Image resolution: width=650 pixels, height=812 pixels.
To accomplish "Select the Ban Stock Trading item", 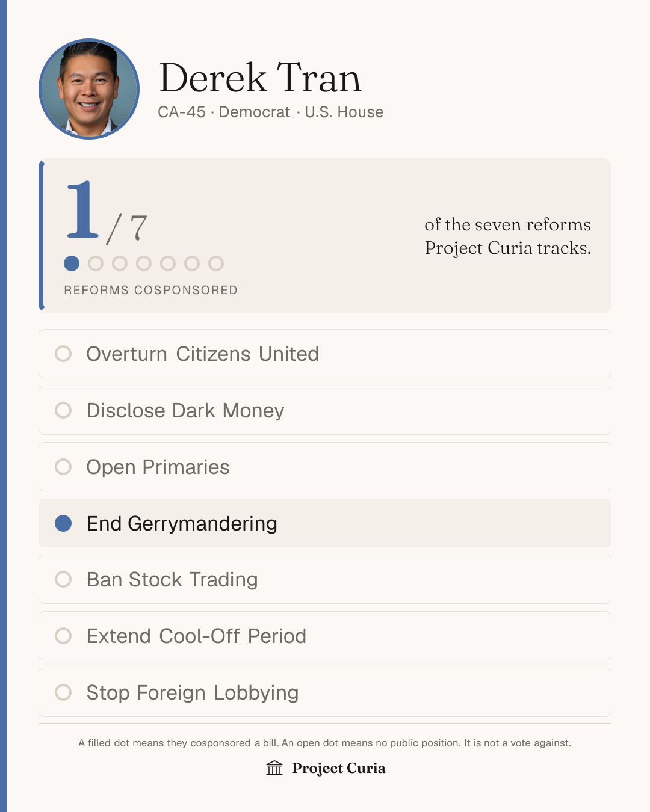I will (x=325, y=579).
